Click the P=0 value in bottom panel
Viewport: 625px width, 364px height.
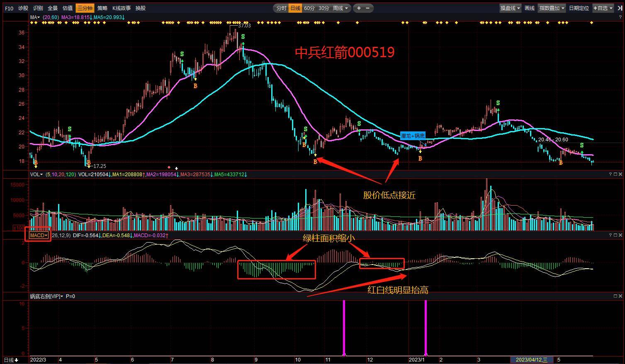click(71, 296)
